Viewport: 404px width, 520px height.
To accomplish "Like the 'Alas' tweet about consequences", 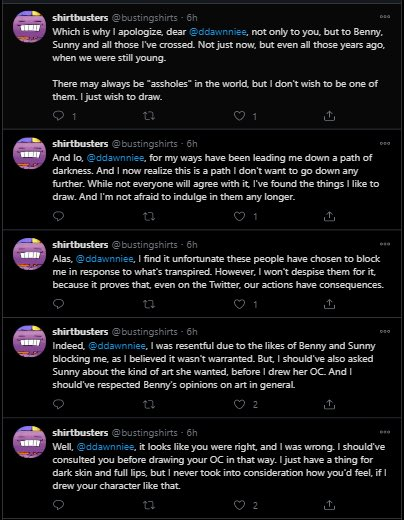I will pyautogui.click(x=239, y=304).
